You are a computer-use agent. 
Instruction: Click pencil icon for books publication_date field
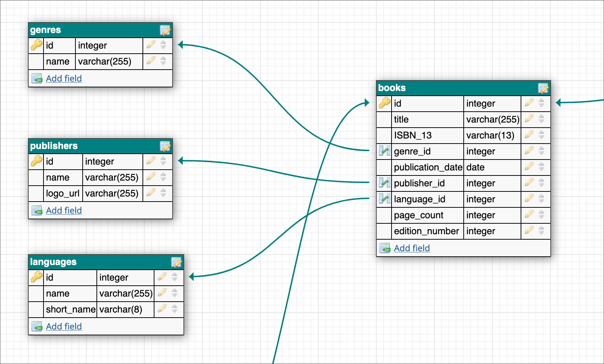point(529,167)
